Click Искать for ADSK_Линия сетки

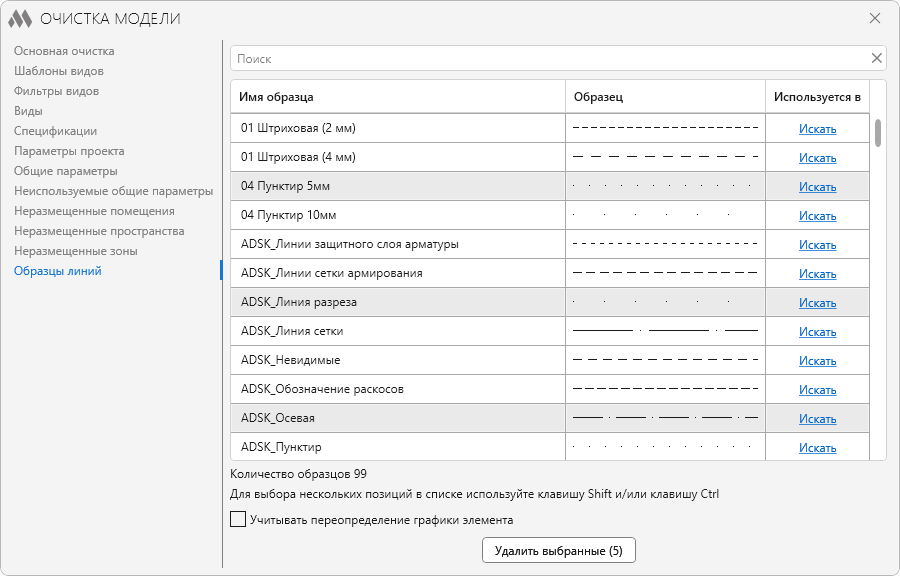[x=817, y=332]
